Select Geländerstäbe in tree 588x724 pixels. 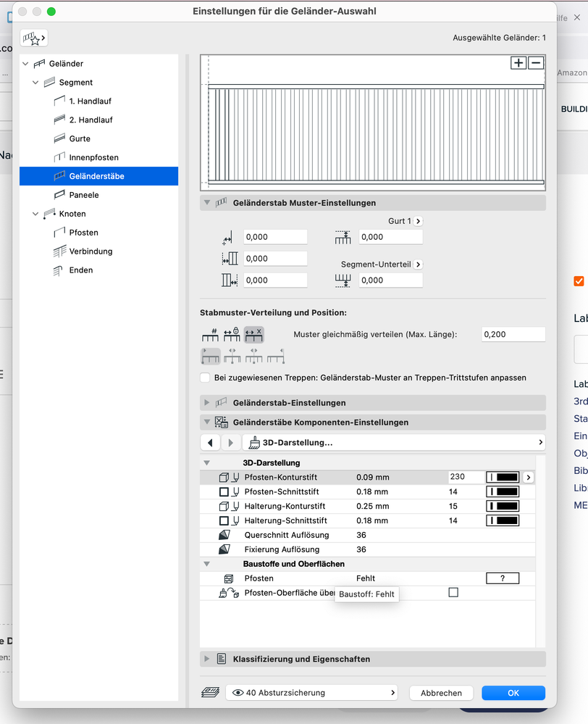point(98,176)
